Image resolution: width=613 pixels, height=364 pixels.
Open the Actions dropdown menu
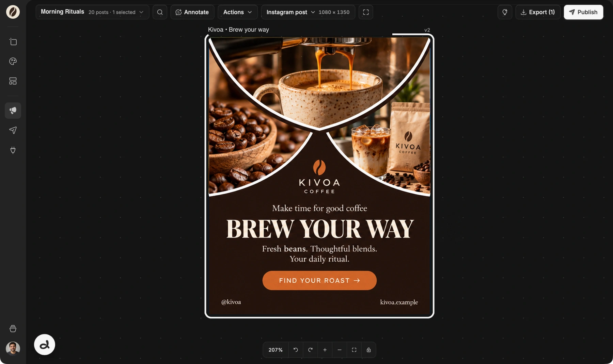[237, 12]
